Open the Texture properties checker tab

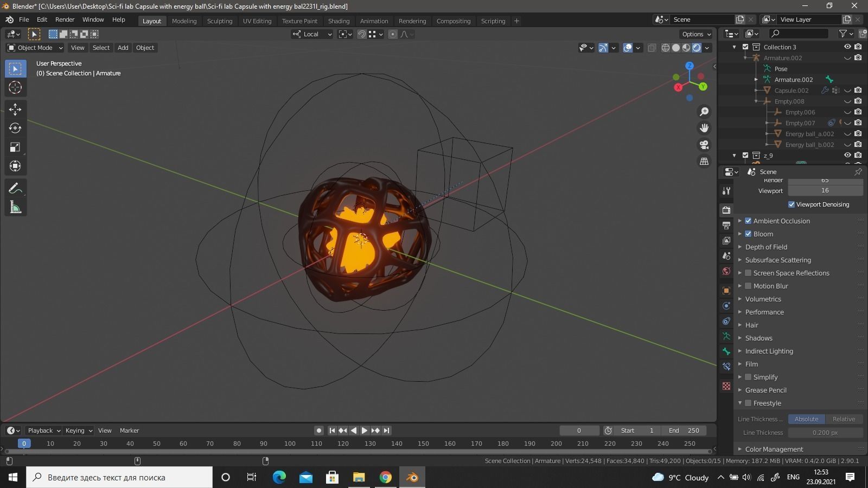[726, 386]
